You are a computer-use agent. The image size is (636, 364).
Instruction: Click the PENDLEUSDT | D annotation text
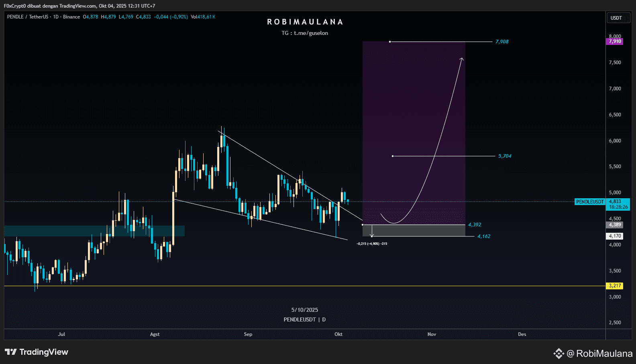[x=305, y=319]
